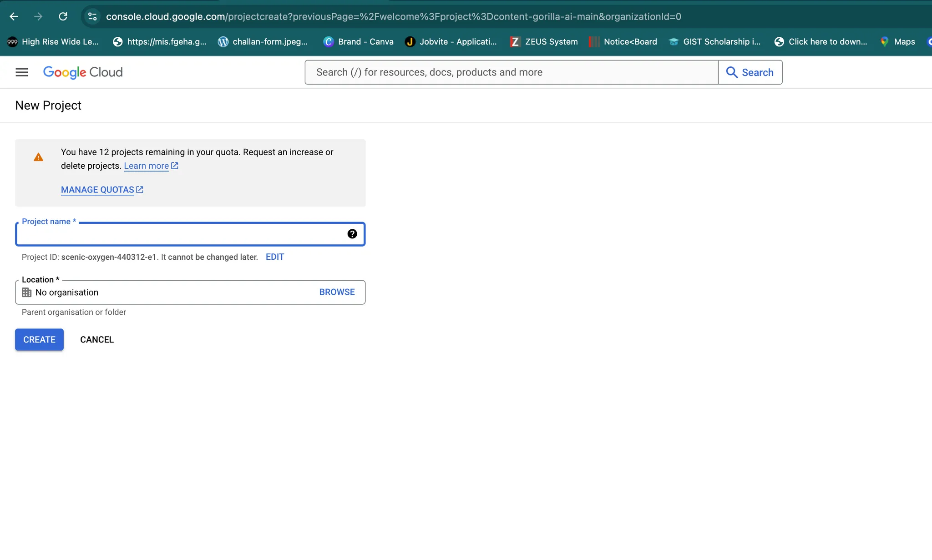Viewport: 932px width, 560px height.
Task: Click EDIT next to Project ID
Action: pyautogui.click(x=275, y=257)
